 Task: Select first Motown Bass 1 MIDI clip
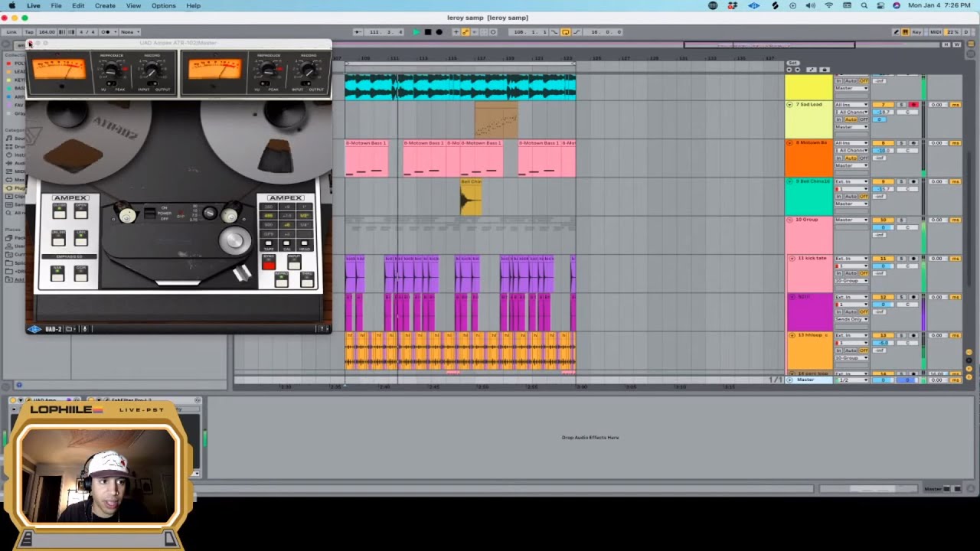366,159
